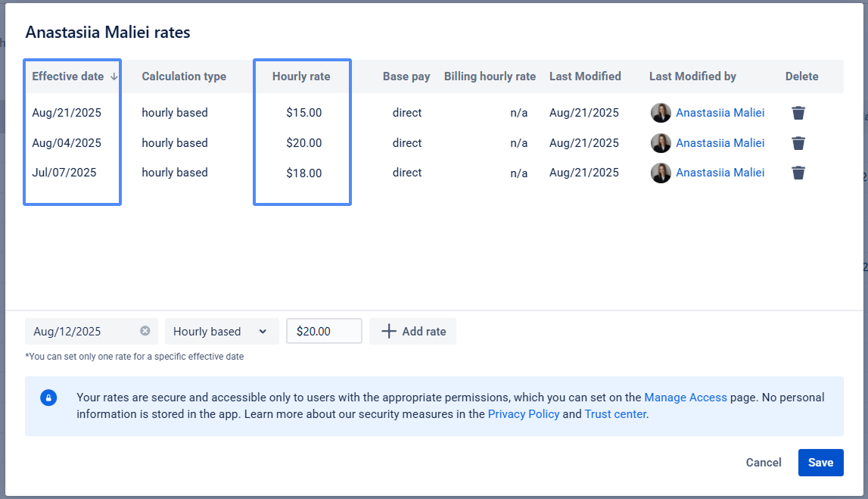Click the Add rate button
This screenshot has width=868, height=499.
[x=413, y=331]
